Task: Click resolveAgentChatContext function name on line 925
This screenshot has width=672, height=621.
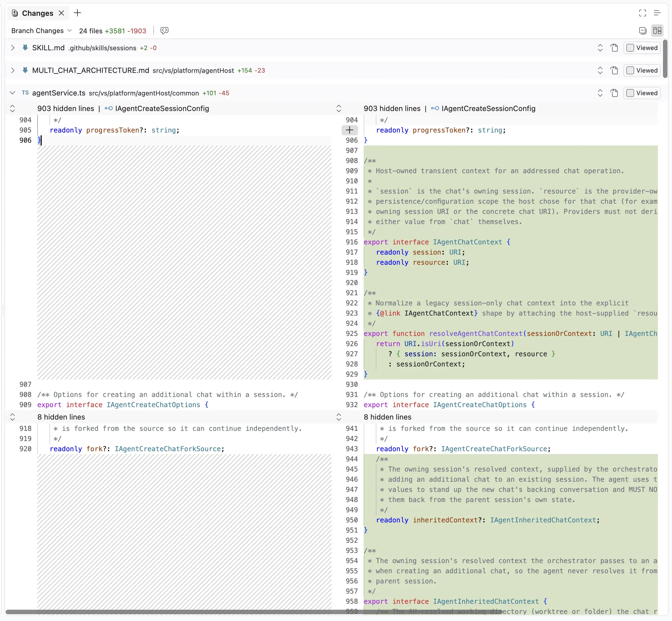Action: click(476, 333)
